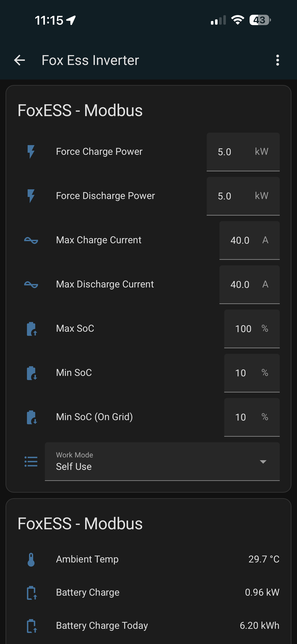Tap the Min SoC (On Grid) battery icon
Screen dimensions: 297x644
click(32, 417)
